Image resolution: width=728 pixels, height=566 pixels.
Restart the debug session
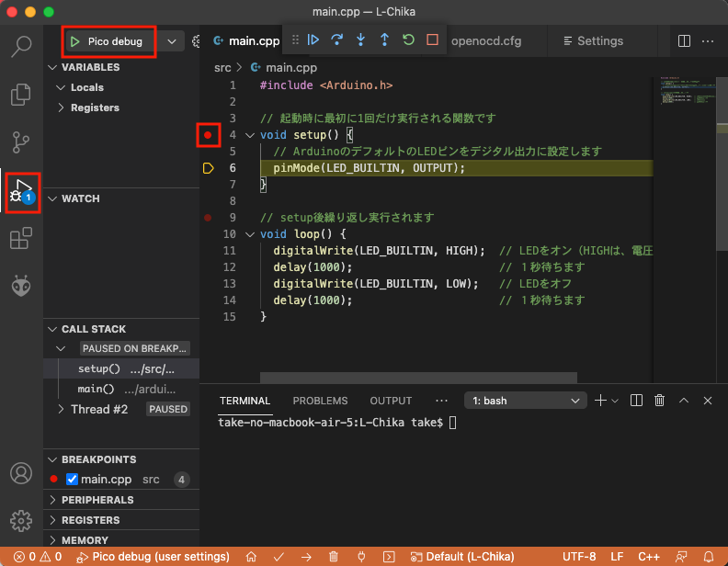(x=408, y=40)
